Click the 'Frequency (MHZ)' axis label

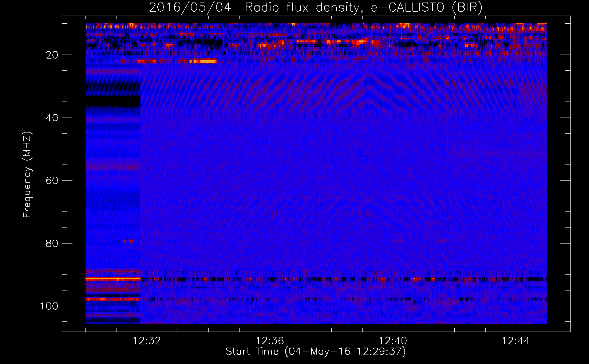click(28, 175)
